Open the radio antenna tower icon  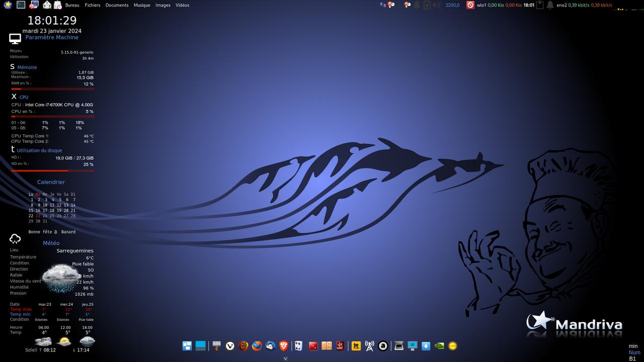pos(369,346)
